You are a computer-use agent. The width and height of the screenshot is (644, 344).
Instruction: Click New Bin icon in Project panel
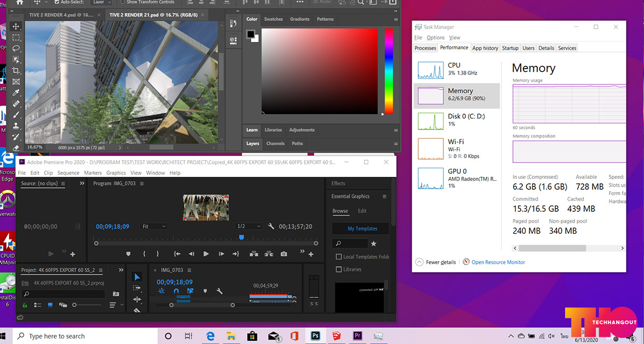[116, 294]
